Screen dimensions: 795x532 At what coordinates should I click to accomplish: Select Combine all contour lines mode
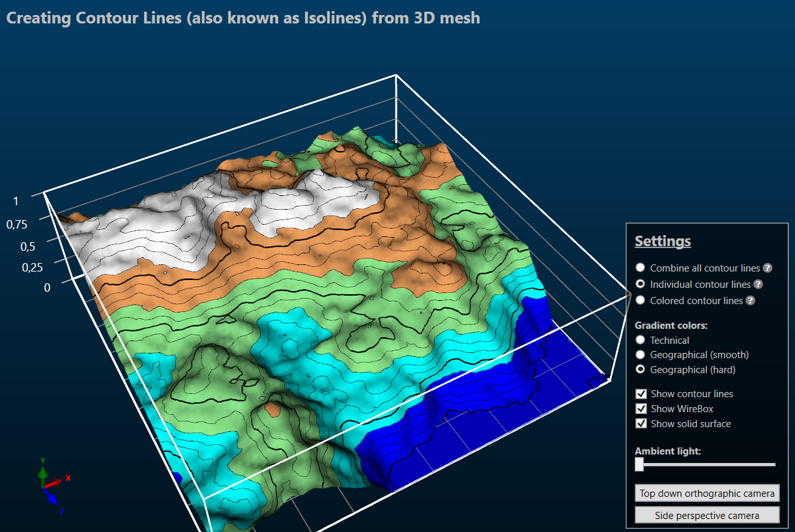pos(640,267)
